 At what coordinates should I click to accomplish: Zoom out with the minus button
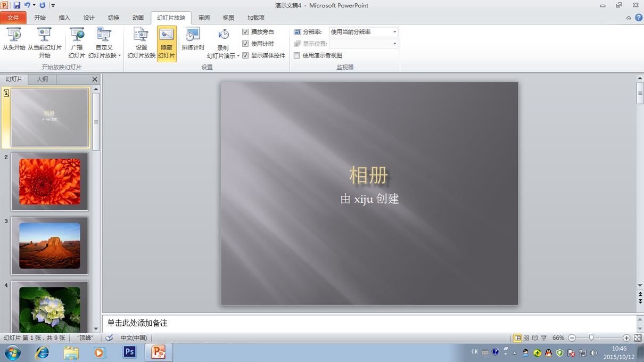(x=572, y=338)
